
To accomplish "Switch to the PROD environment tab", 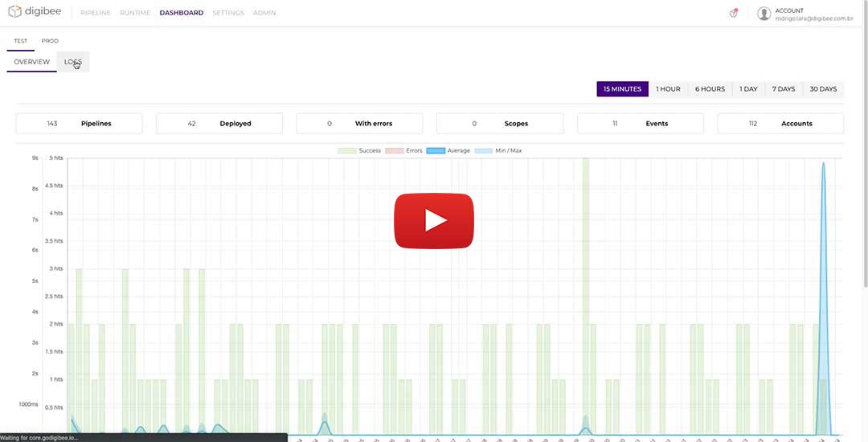I will pyautogui.click(x=50, y=41).
